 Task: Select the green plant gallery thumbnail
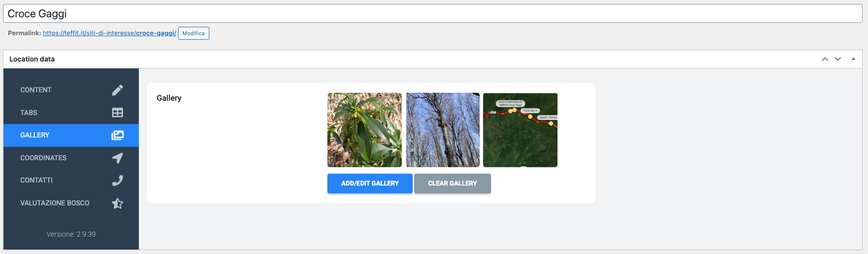(x=365, y=130)
